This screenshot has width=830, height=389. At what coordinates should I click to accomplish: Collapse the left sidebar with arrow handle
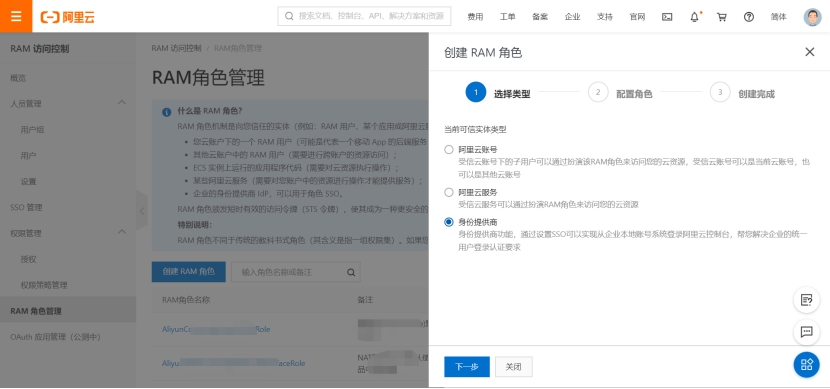142,211
